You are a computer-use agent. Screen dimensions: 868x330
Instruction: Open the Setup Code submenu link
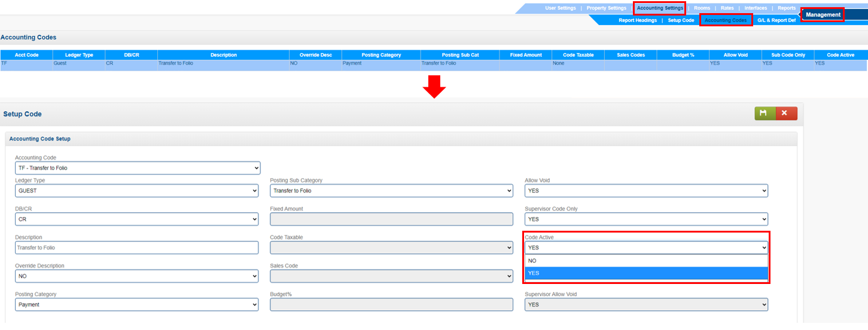click(x=681, y=20)
